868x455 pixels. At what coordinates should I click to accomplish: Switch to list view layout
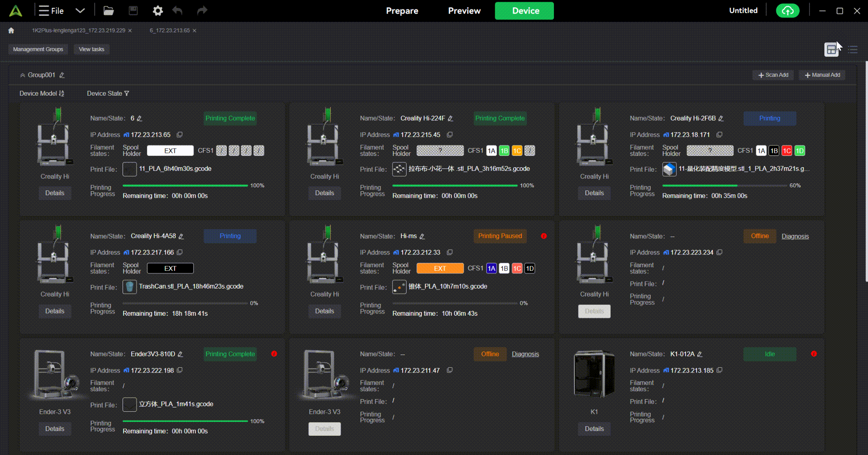853,49
